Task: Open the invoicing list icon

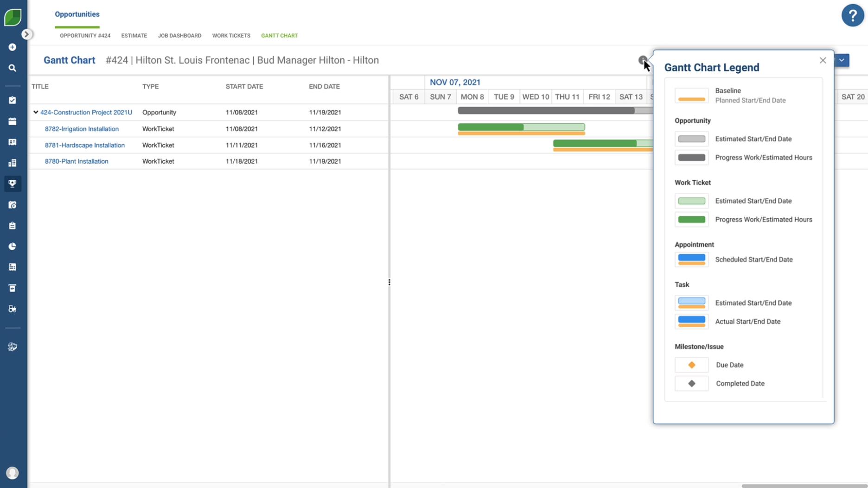Action: (x=13, y=266)
